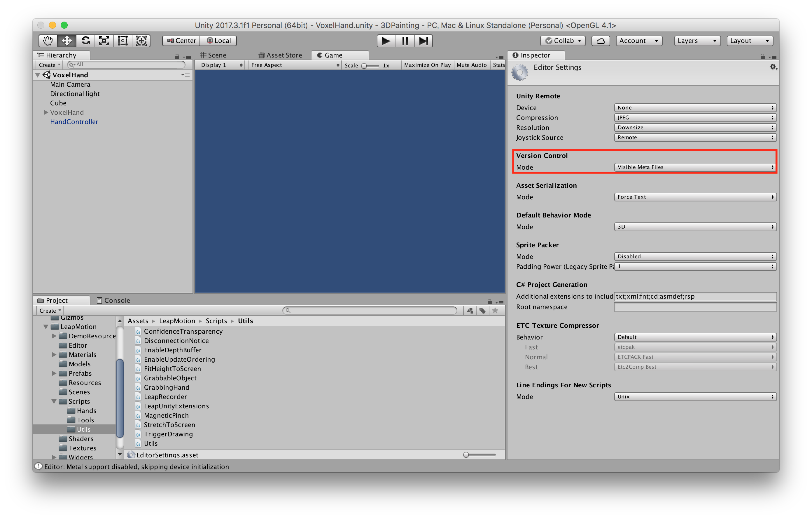Select the Move tool
Image resolution: width=812 pixels, height=519 pixels.
(66, 41)
